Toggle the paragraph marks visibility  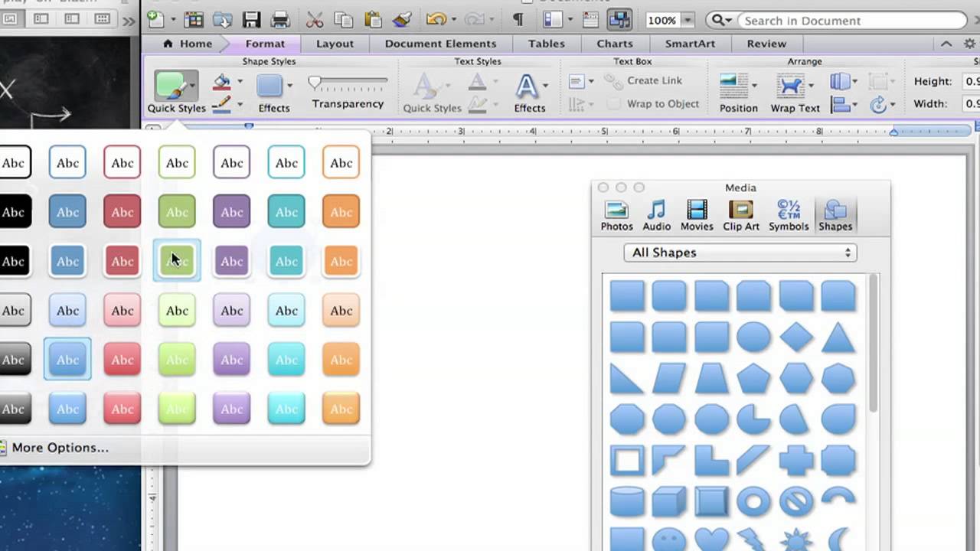521,20
